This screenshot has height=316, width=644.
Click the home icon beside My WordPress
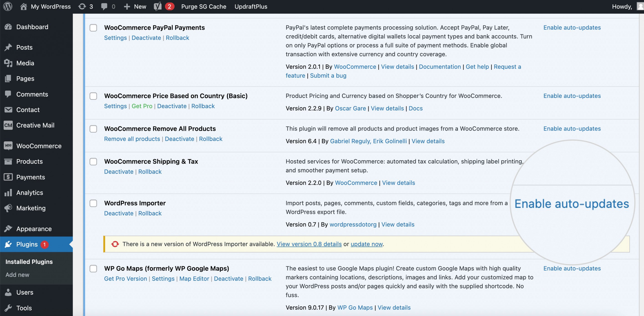pos(24,7)
